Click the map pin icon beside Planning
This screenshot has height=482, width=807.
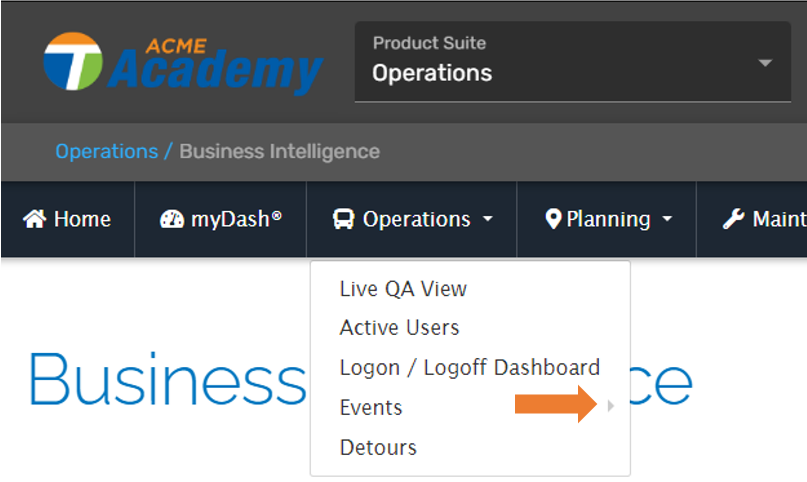click(x=553, y=219)
